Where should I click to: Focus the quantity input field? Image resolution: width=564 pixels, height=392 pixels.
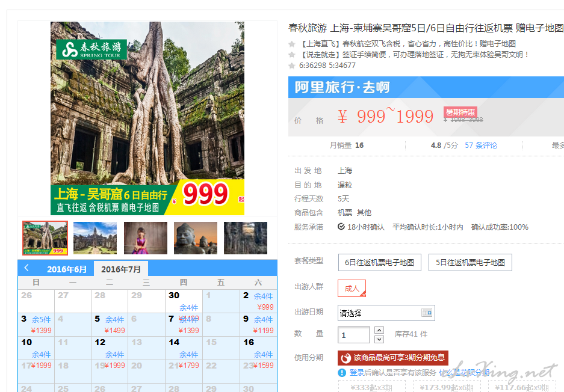[x=353, y=335]
